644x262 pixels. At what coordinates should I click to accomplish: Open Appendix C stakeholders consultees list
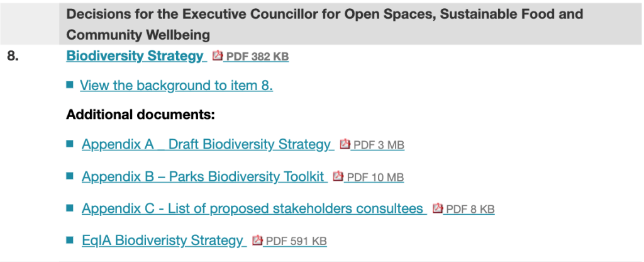[253, 208]
